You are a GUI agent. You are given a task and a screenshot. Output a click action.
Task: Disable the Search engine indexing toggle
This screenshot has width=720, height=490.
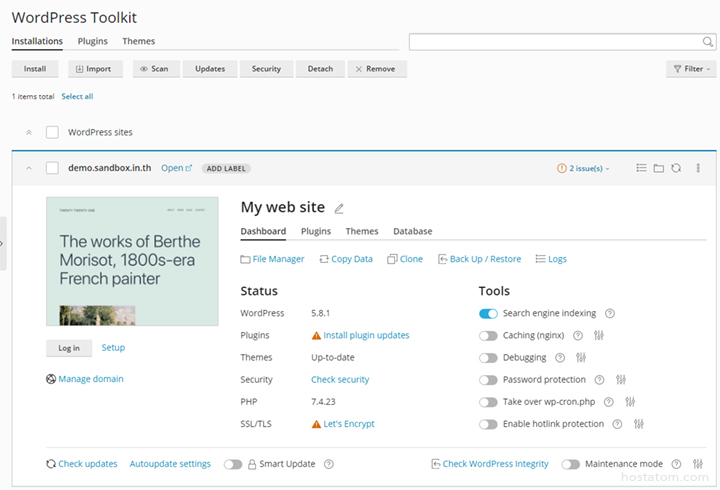(x=488, y=314)
